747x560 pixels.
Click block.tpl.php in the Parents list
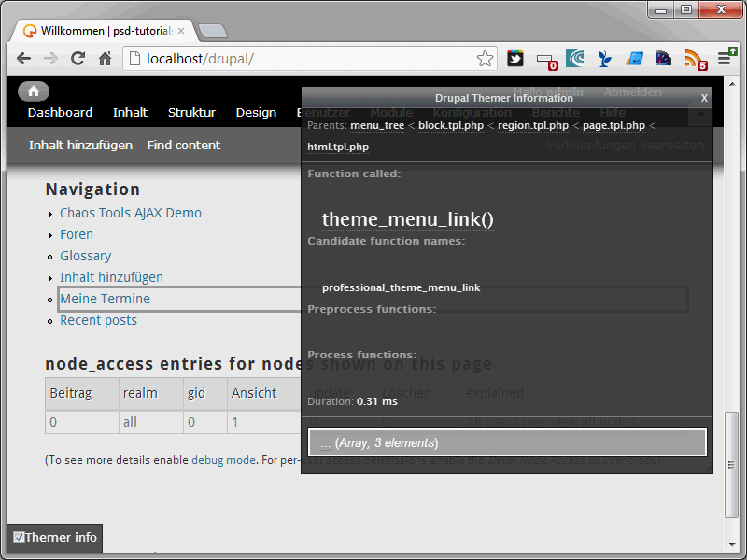(451, 125)
